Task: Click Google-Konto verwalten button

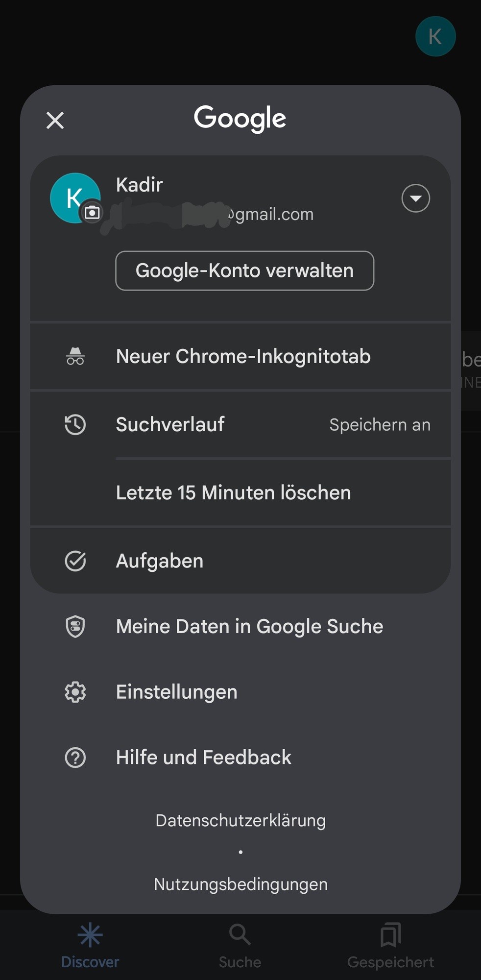Action: pyautogui.click(x=244, y=270)
